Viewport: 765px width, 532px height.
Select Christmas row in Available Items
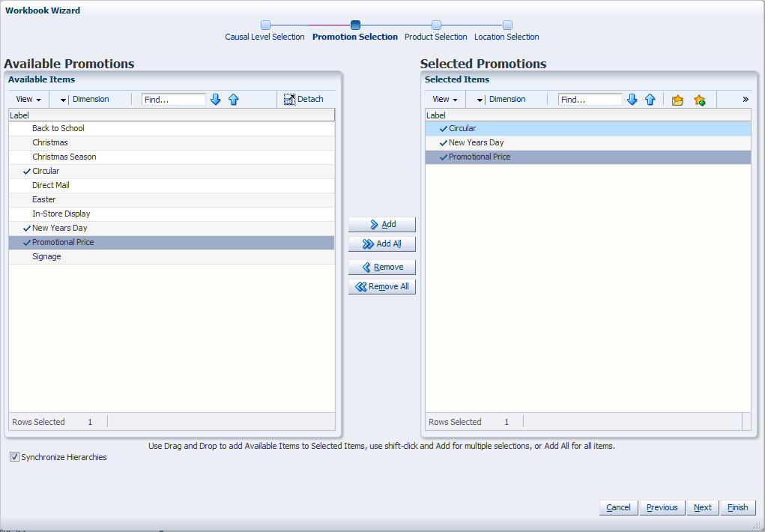(172, 142)
